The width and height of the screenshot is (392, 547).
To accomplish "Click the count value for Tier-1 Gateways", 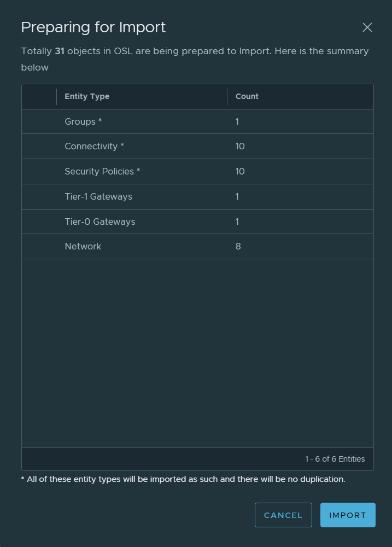I will (237, 197).
